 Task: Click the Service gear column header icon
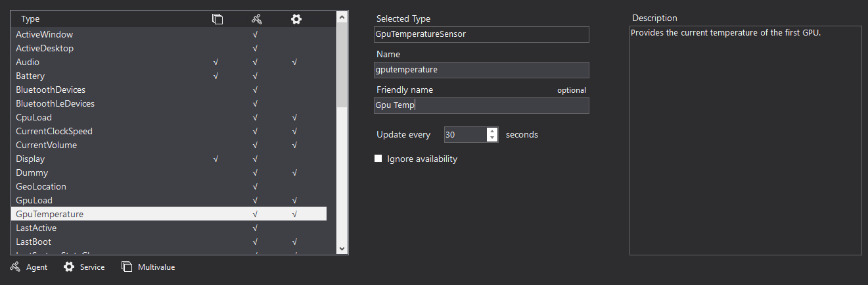click(296, 19)
